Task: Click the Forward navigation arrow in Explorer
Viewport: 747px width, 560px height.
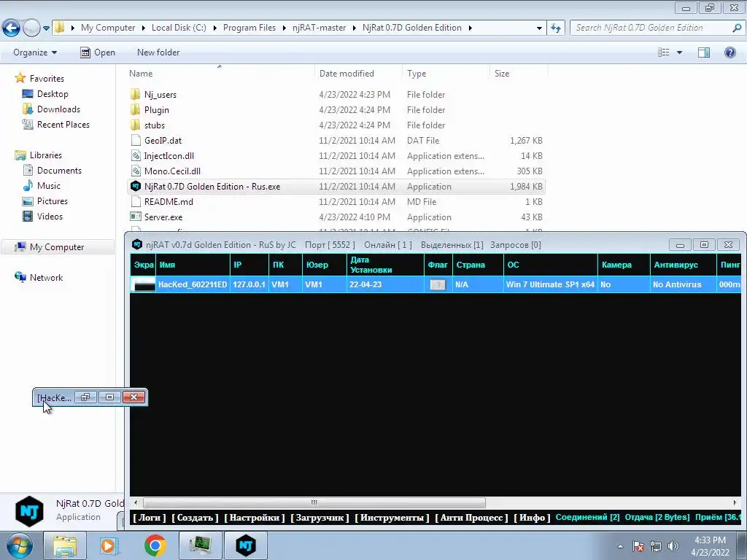Action: (x=31, y=28)
